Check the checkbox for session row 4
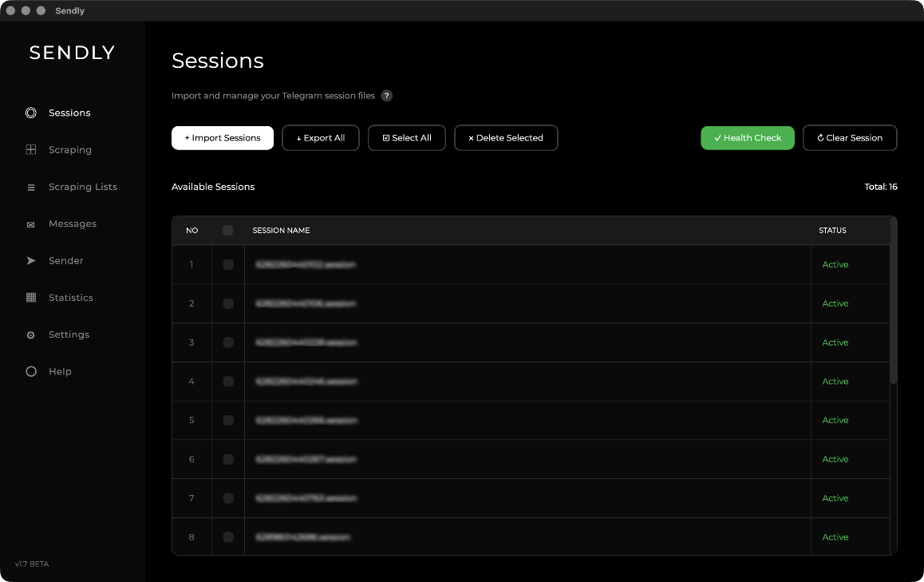 (228, 382)
